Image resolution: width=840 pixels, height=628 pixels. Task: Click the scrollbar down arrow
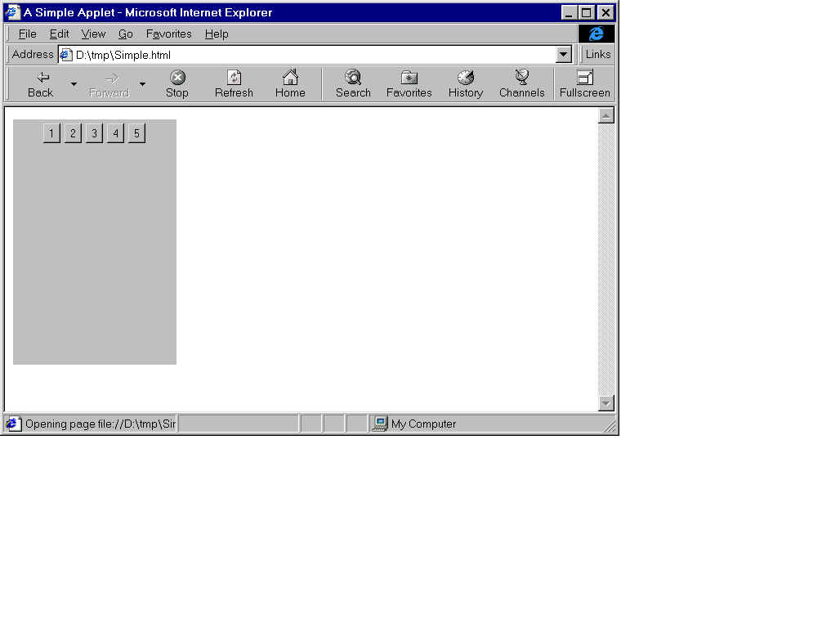tap(606, 402)
